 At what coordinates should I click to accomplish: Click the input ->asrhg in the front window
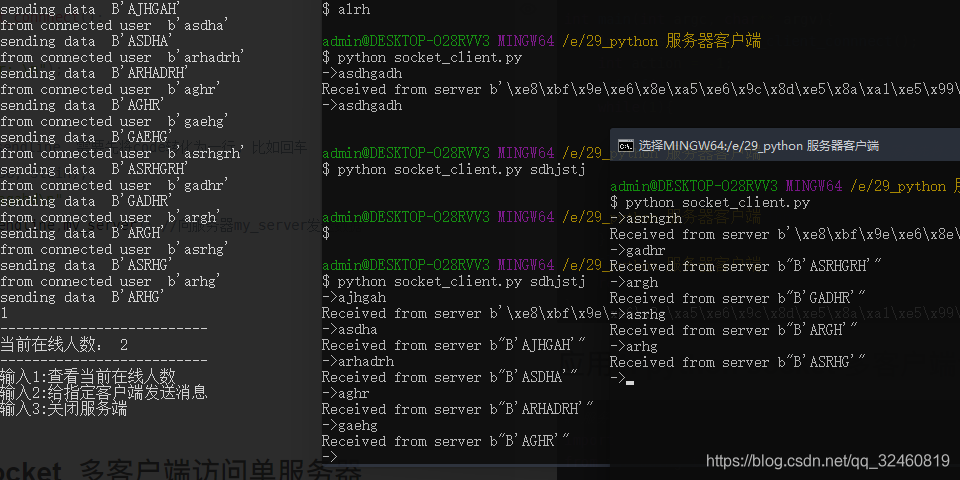coord(638,314)
